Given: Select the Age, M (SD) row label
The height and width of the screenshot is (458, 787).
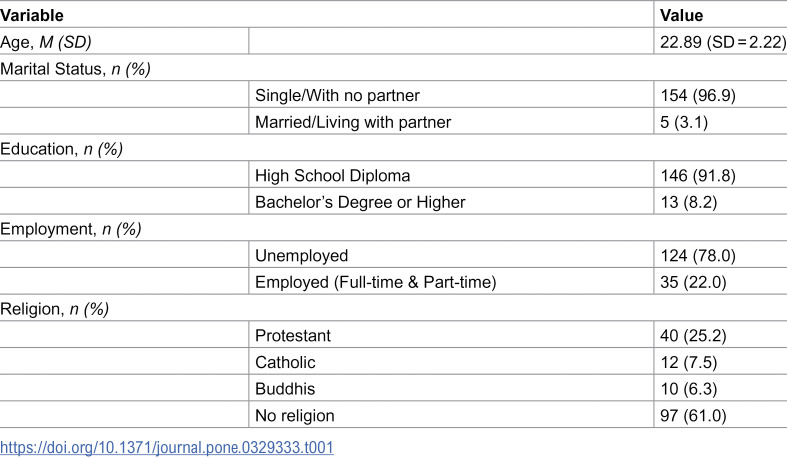Looking at the screenshot, I should click(46, 42).
